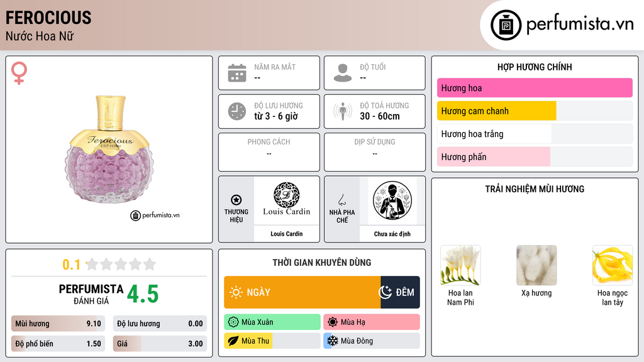Image resolution: width=644 pixels, height=362 pixels.
Task: Click the Chưa xác định perfumer label
Action: click(x=392, y=234)
